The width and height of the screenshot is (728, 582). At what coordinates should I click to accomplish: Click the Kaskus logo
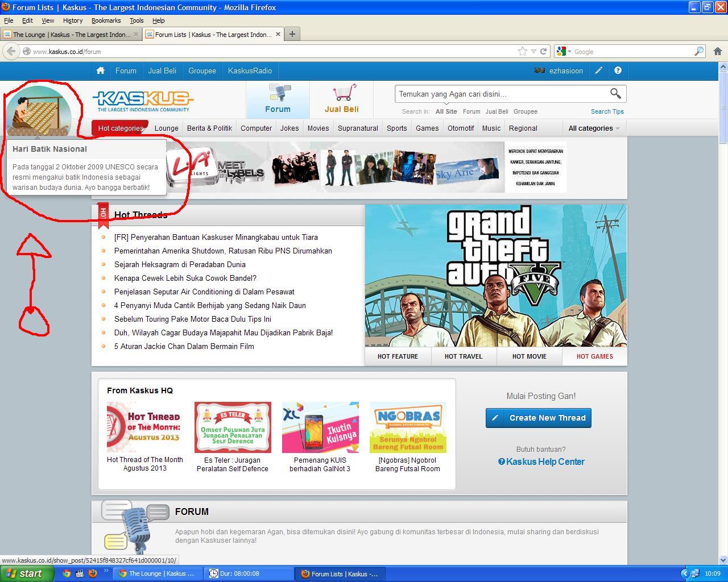(143, 101)
